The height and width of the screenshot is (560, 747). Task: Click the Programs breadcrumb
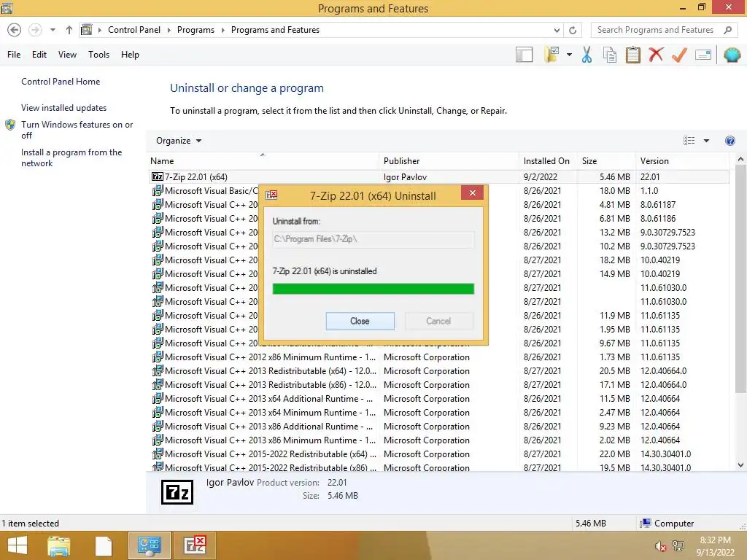(x=196, y=29)
